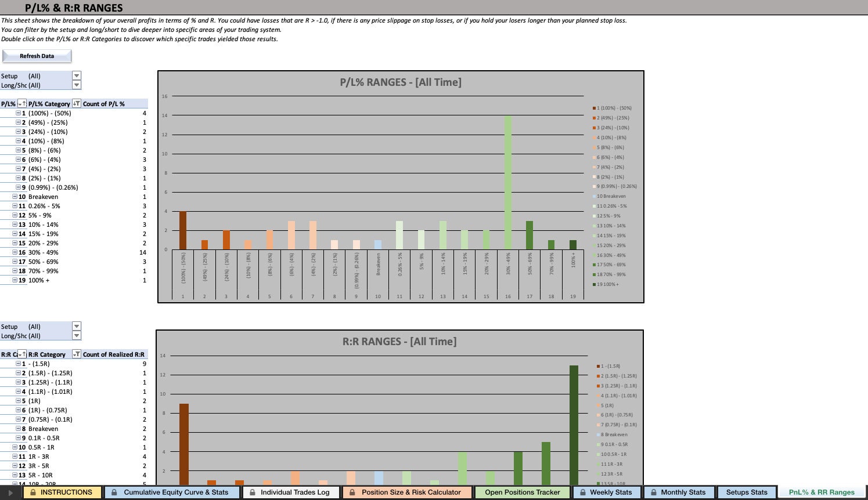Collapse the Breakeven row in the P/L% table
The width and height of the screenshot is (868, 500).
click(x=14, y=197)
